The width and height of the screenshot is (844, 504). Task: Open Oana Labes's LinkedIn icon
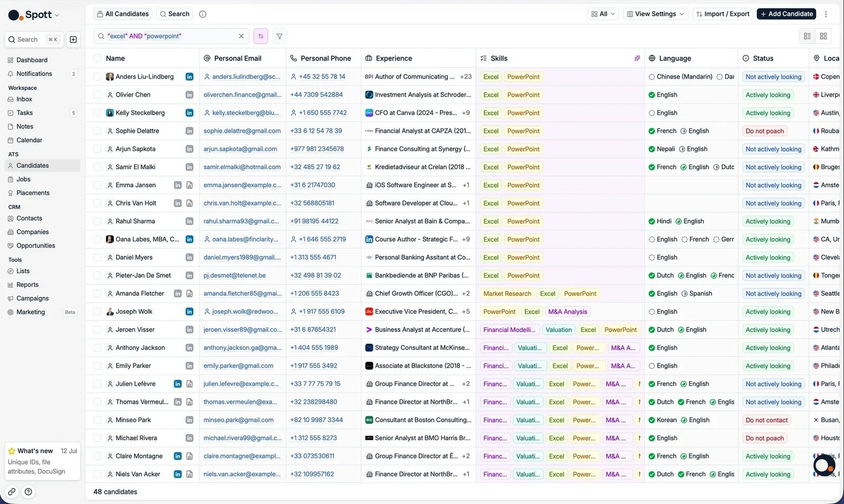click(x=189, y=239)
